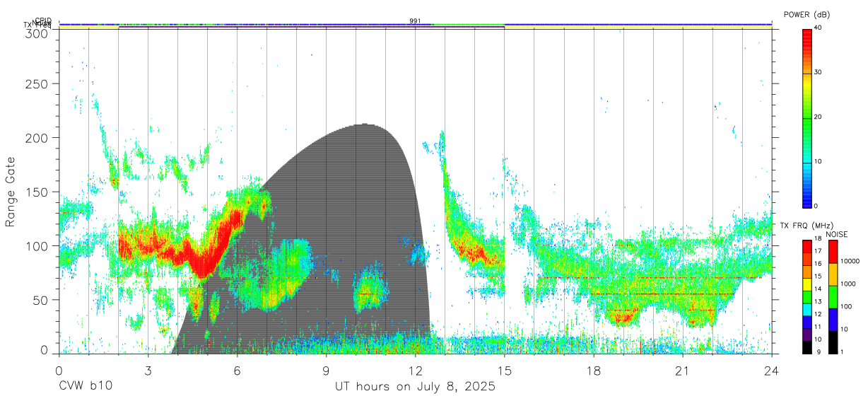The height and width of the screenshot is (401, 868).
Task: Click the 200 range gate axis tick
Action: pos(37,138)
